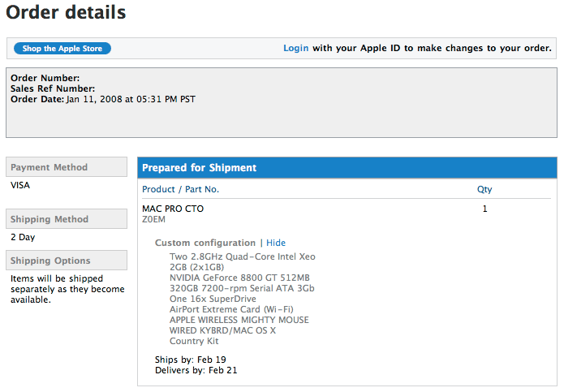Click the Custom configuration label

pyautogui.click(x=205, y=243)
